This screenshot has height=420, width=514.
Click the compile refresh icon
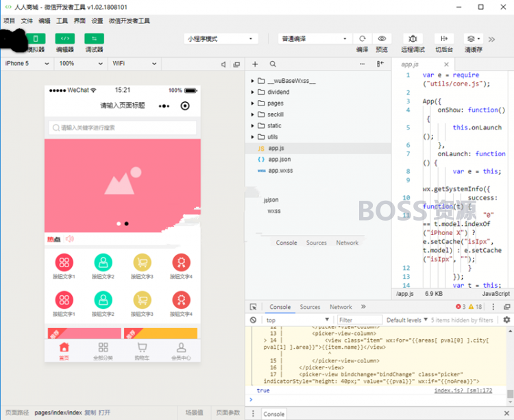coord(363,38)
